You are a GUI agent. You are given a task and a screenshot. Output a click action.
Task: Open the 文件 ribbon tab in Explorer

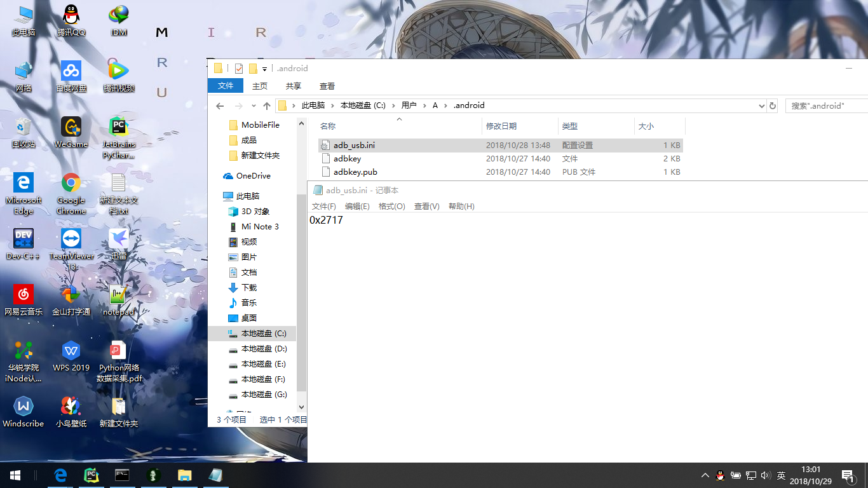[226, 86]
